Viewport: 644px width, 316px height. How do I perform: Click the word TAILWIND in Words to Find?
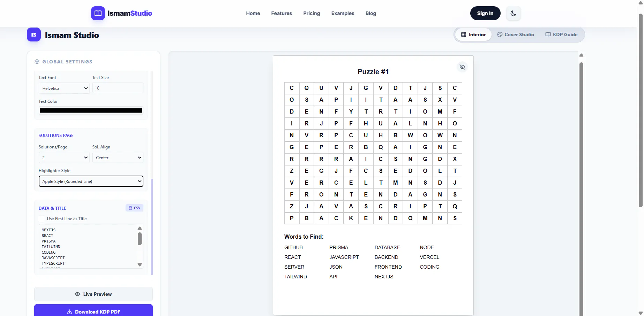coord(295,277)
